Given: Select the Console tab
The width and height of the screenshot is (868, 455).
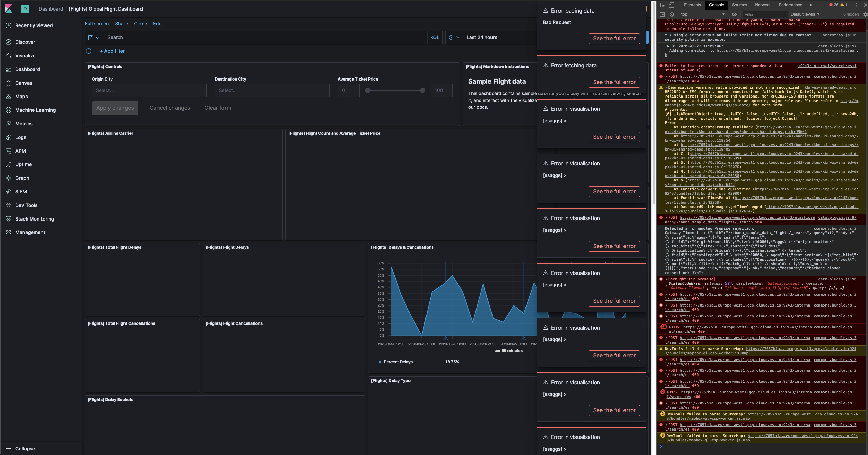Looking at the screenshot, I should [x=716, y=5].
